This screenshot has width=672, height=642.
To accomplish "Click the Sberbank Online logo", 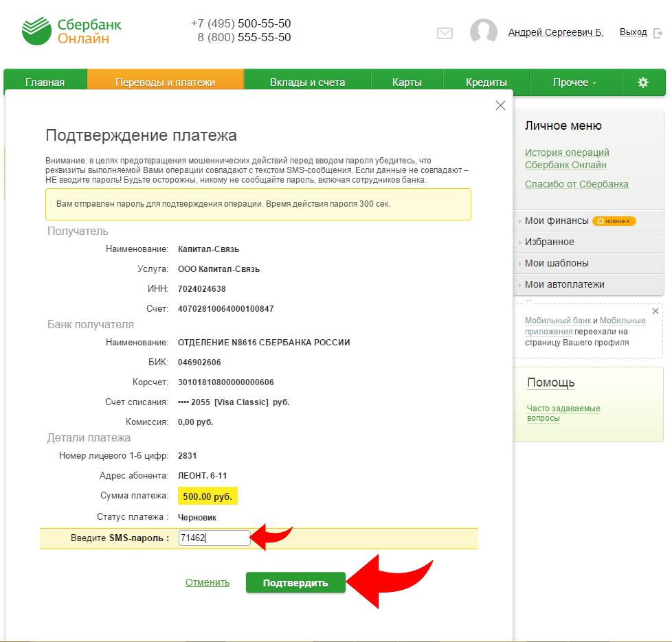I will 71,32.
